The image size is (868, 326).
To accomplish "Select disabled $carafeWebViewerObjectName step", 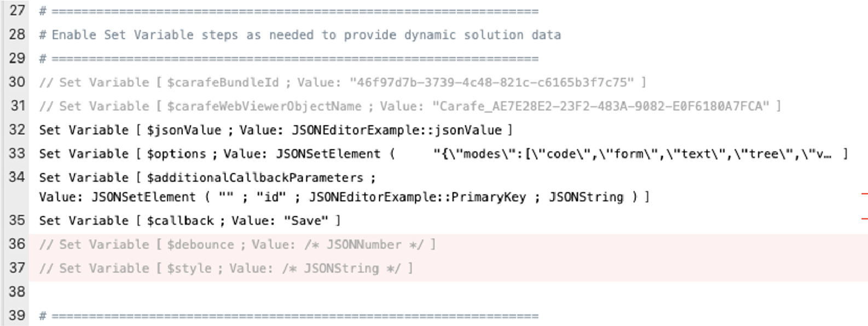I will (410, 106).
